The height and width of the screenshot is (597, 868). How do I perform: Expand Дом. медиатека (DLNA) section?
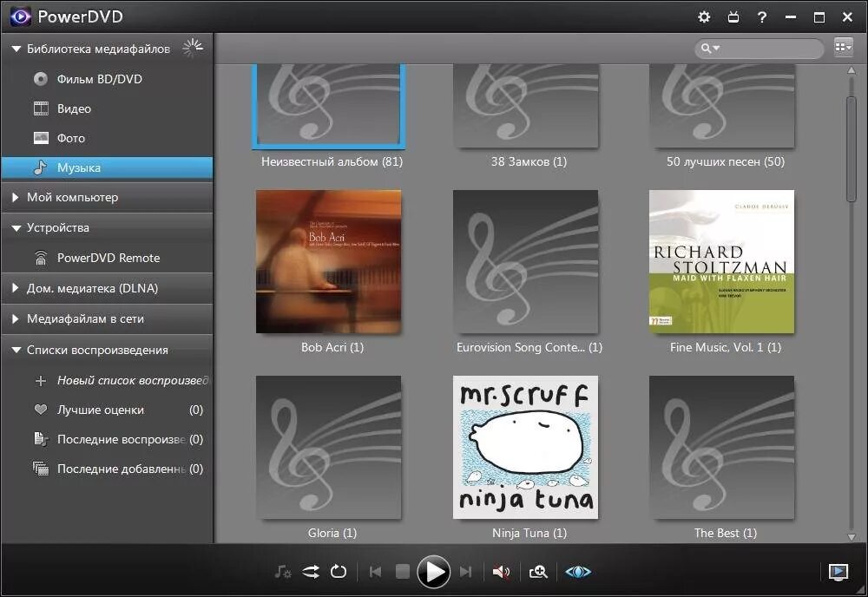point(16,288)
